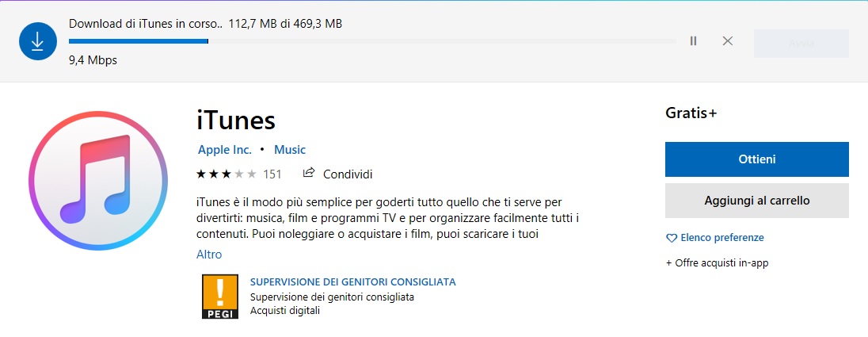Click the iTunes music note logo

click(98, 180)
